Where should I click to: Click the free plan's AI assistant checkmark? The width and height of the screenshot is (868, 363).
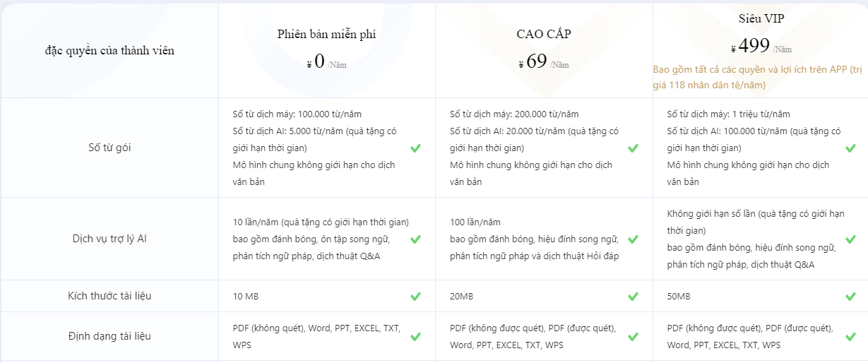[415, 239]
